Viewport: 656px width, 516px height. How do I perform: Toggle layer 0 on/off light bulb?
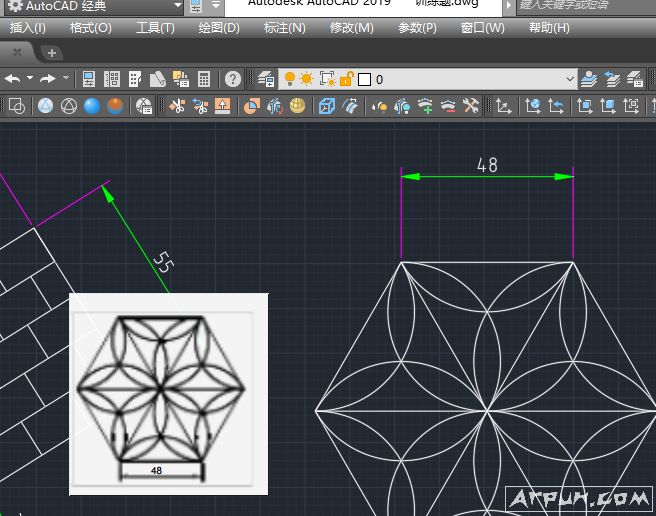(x=290, y=79)
